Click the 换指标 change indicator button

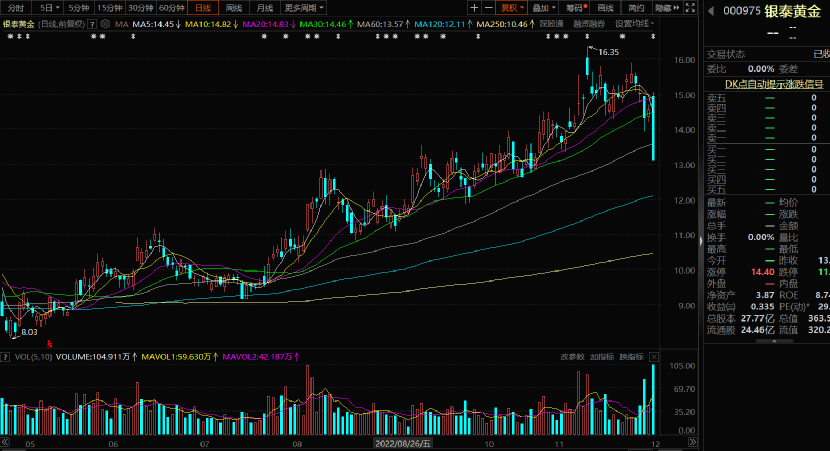click(x=631, y=357)
